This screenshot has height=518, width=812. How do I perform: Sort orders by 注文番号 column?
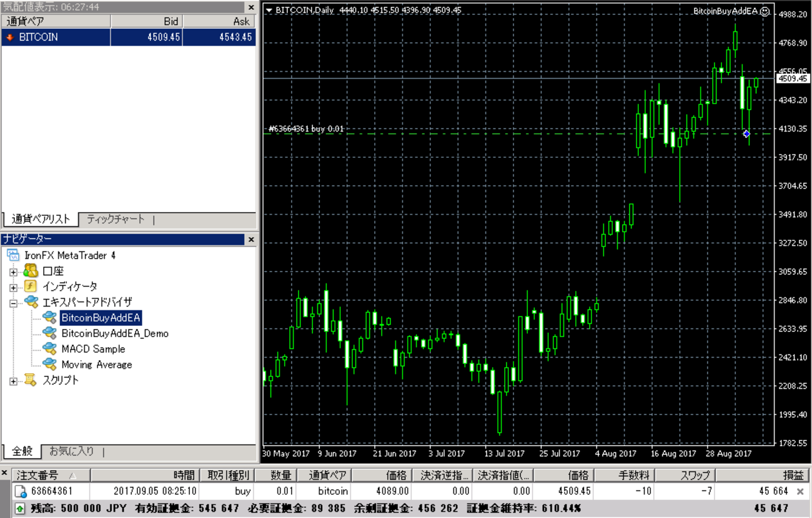pos(51,475)
